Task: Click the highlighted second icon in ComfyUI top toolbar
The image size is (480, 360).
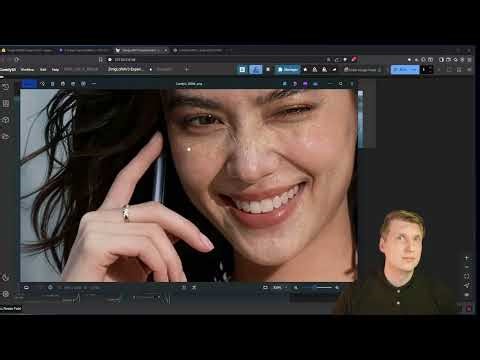Action: 256,69
